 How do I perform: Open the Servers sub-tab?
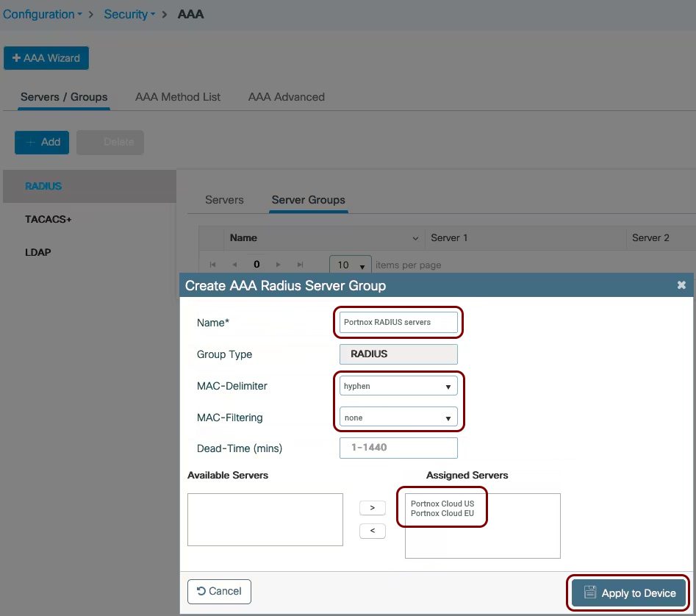click(224, 200)
